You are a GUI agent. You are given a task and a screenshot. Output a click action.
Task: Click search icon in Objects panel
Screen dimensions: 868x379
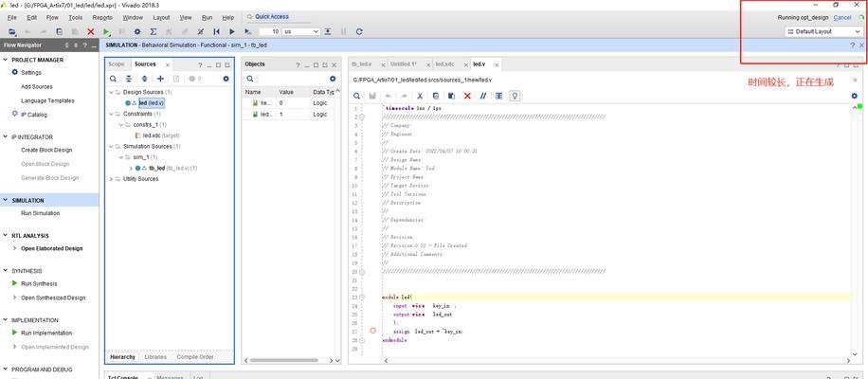250,80
